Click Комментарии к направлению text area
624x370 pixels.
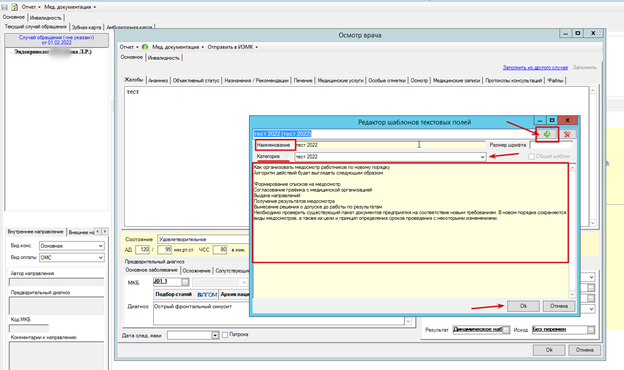tap(56, 356)
